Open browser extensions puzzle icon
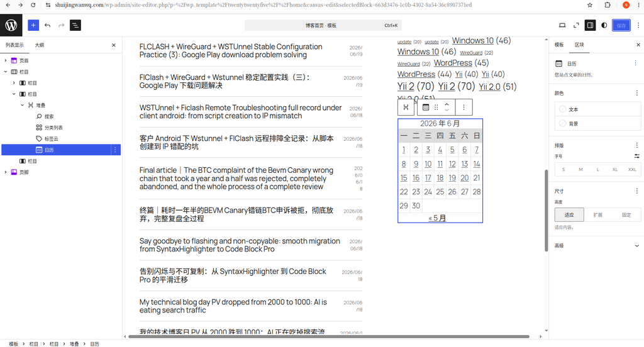The image size is (644, 347). pyautogui.click(x=608, y=5)
